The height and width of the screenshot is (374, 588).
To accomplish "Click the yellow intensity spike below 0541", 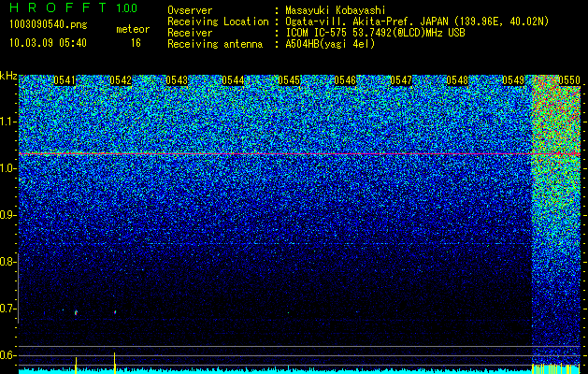I will pos(76,365).
